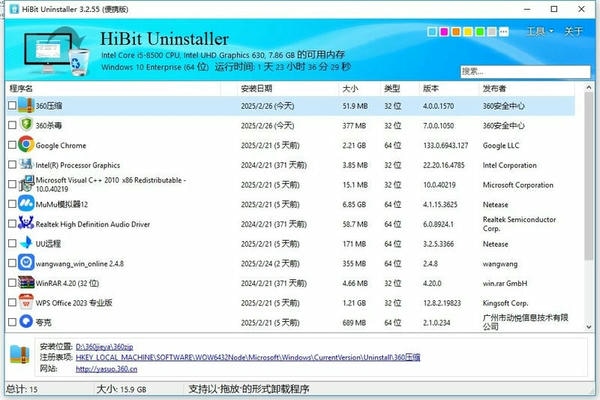The image size is (600, 400).
Task: Click the publisher Intel Corporation
Action: click(509, 165)
